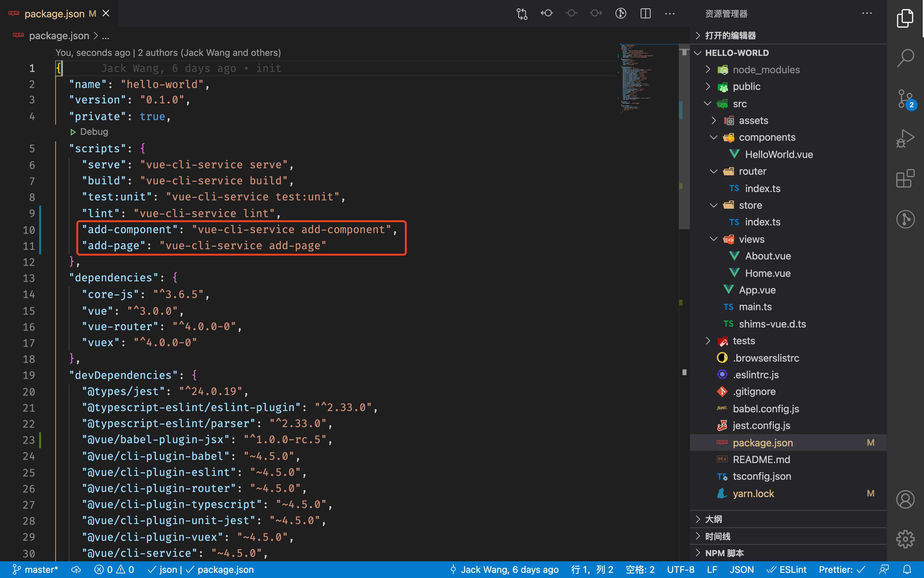Collapse the store folder
Image resolution: width=924 pixels, height=578 pixels.
(x=788, y=205)
